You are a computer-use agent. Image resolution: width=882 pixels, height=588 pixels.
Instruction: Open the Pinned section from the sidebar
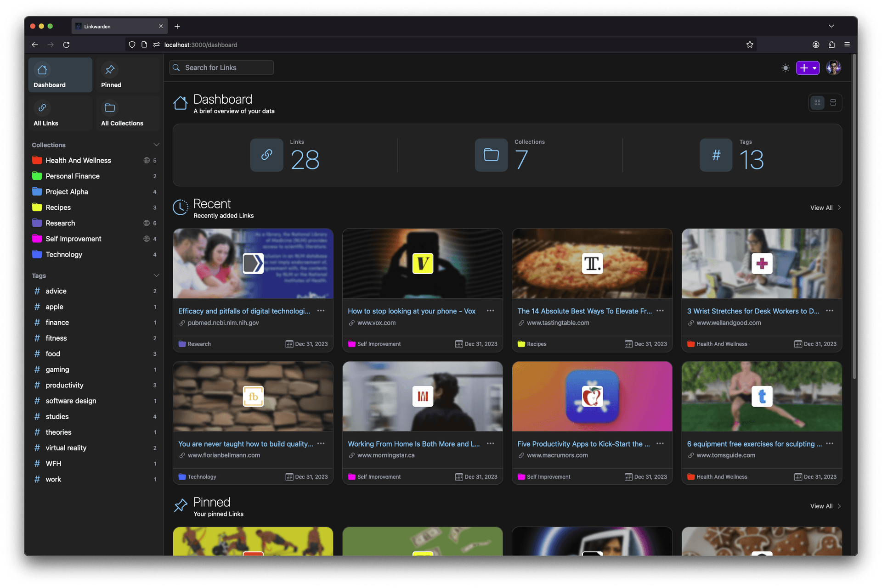click(110, 75)
